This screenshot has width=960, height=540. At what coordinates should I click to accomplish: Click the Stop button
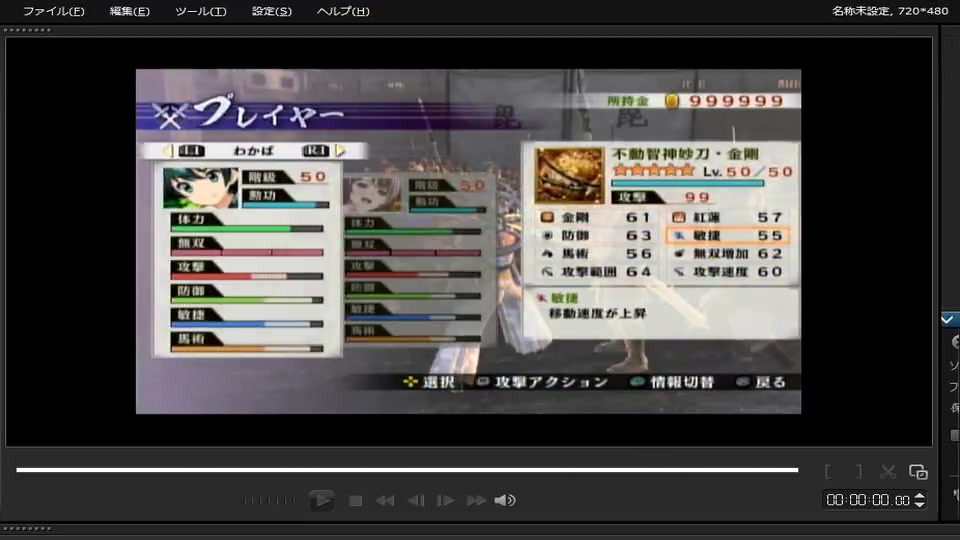(x=355, y=501)
